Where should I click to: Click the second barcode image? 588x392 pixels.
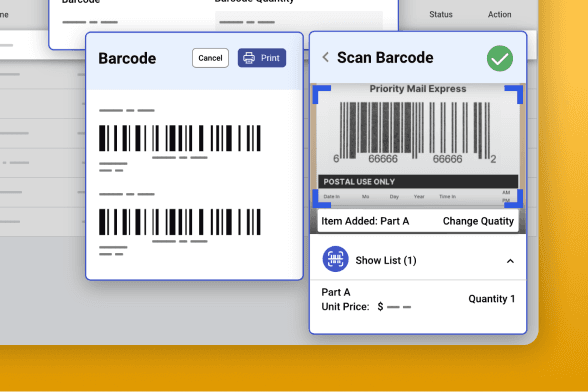[180, 222]
